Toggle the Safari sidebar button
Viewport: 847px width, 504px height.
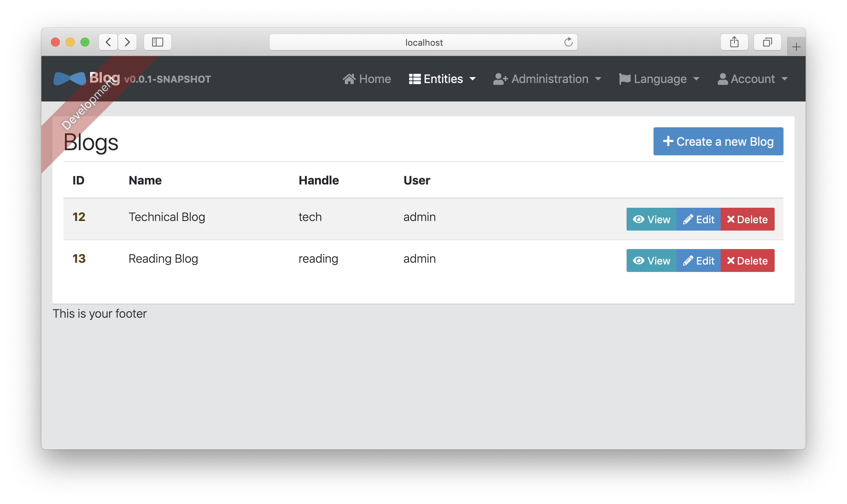coord(158,42)
